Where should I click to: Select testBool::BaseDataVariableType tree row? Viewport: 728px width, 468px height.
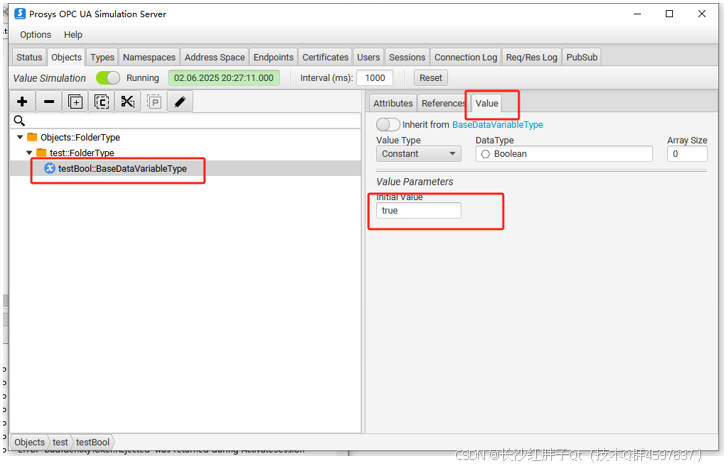pos(185,168)
